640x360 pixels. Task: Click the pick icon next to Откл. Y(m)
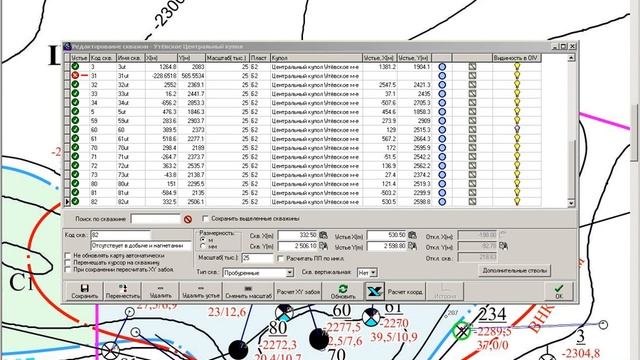[503, 246]
